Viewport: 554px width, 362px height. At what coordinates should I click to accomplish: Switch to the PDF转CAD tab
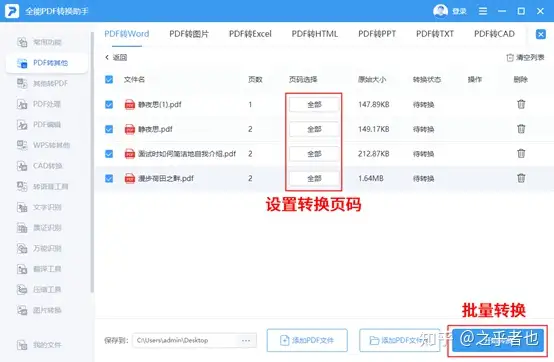coord(494,34)
